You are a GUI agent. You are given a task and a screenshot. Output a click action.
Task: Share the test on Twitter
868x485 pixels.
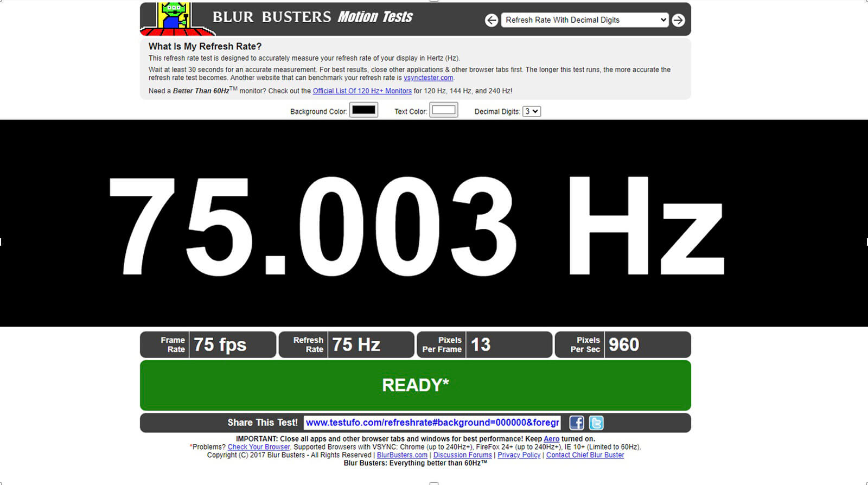pos(596,423)
